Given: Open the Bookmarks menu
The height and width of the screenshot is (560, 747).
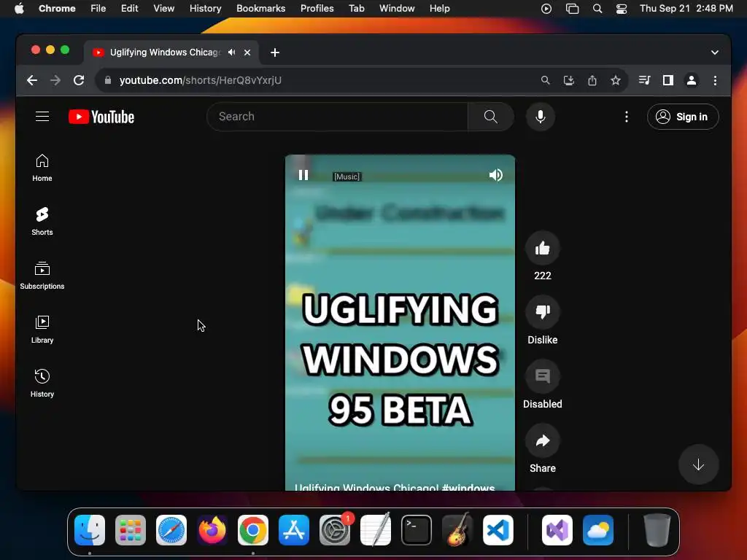Looking at the screenshot, I should tap(260, 9).
